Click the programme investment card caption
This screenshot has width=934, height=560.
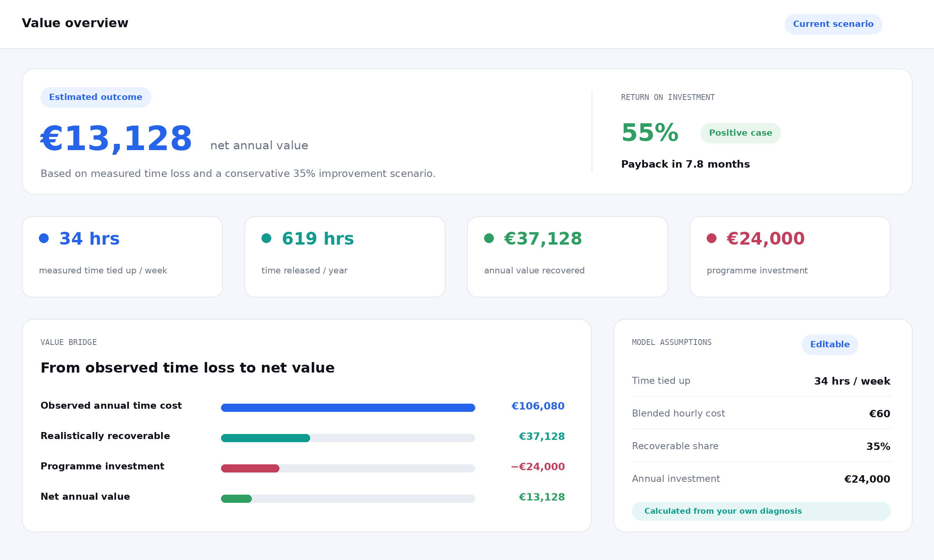757,270
